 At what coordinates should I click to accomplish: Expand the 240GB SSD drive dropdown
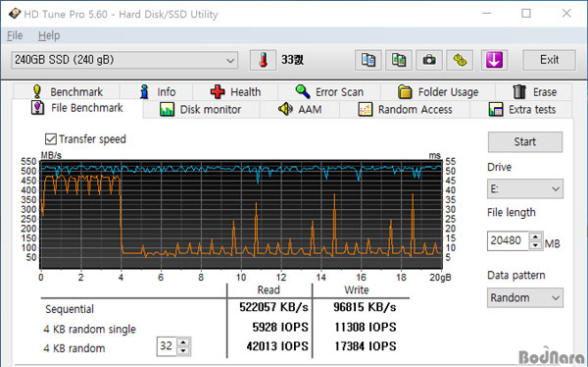(124, 60)
